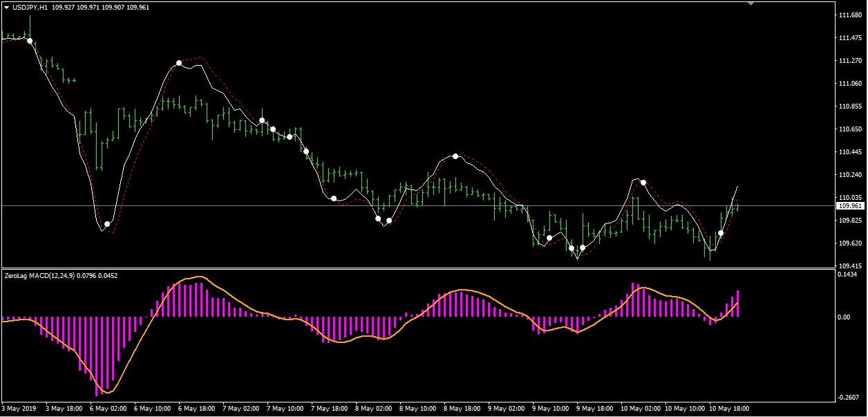Viewport: 868px width, 417px height.
Task: Click the white dot at the 6 May 02:00 trough
Action: tap(107, 224)
